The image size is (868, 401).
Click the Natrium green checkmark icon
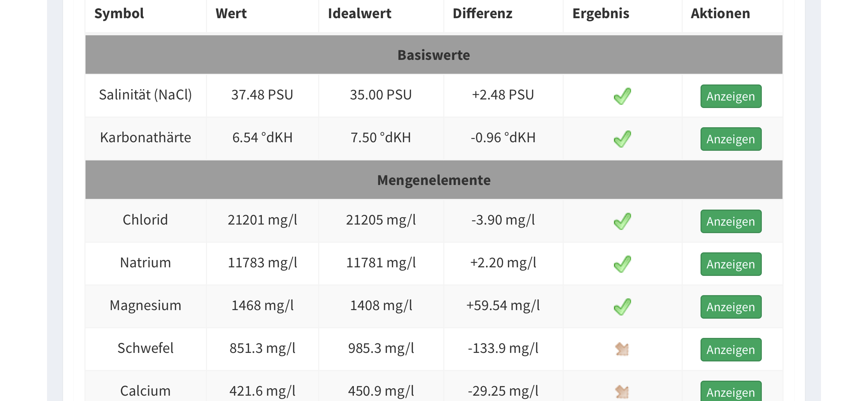622,264
